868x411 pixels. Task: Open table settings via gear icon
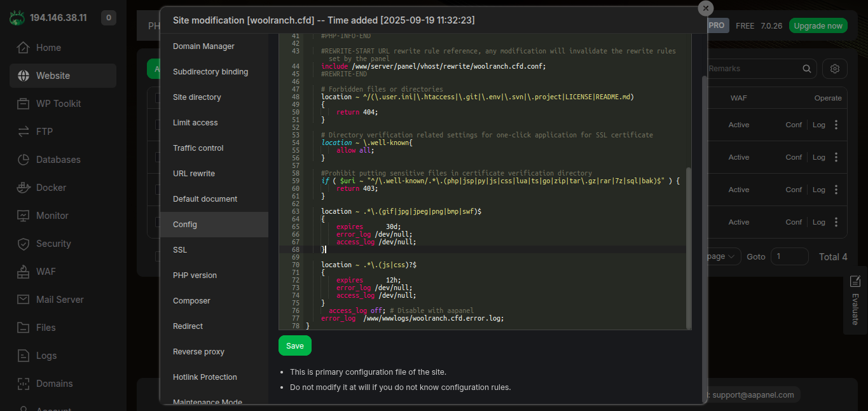[835, 69]
